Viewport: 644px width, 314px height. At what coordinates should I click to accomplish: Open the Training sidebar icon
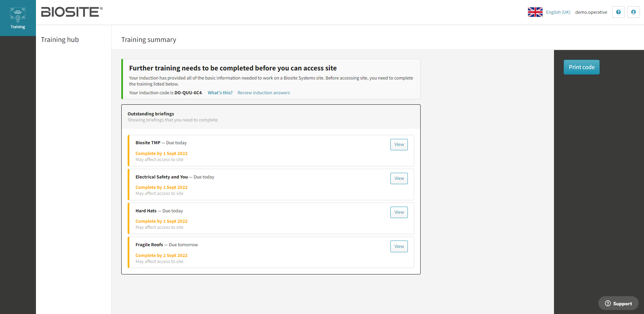(18, 18)
